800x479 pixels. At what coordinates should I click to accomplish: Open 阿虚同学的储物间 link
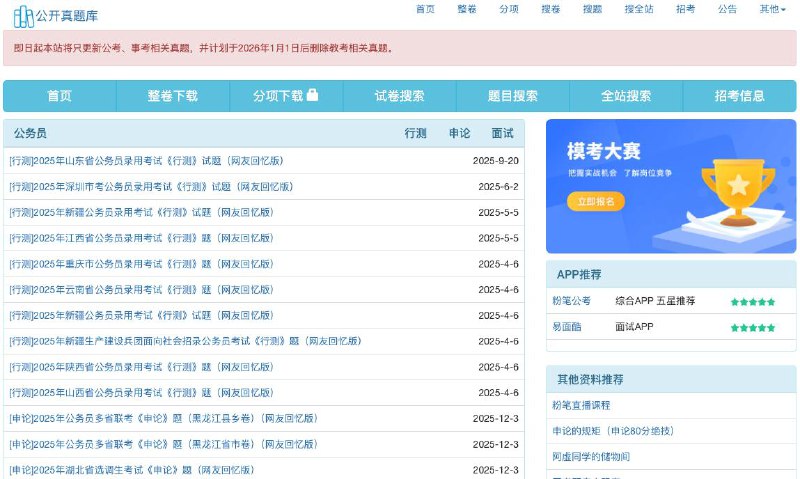click(591, 457)
